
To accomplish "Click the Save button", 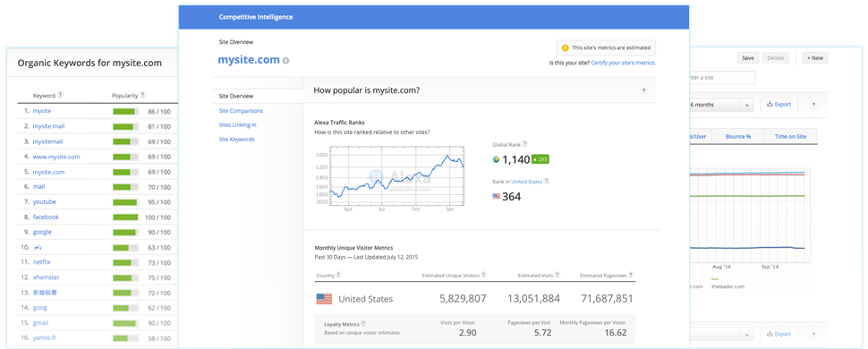I will pyautogui.click(x=748, y=57).
